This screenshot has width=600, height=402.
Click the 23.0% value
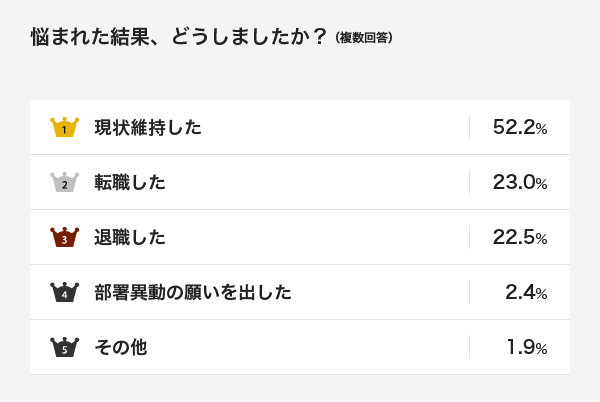click(520, 182)
